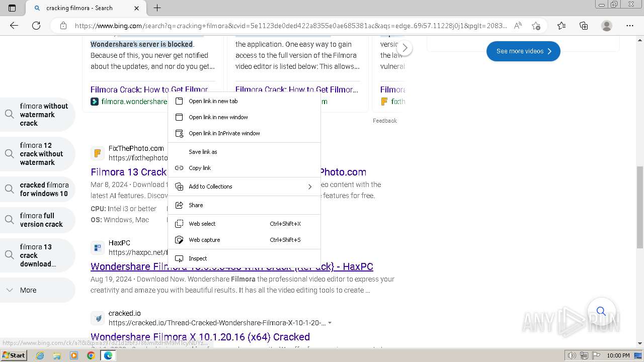Search filmora 13 crack download suggestion
The width and height of the screenshot is (644, 362).
38,255
